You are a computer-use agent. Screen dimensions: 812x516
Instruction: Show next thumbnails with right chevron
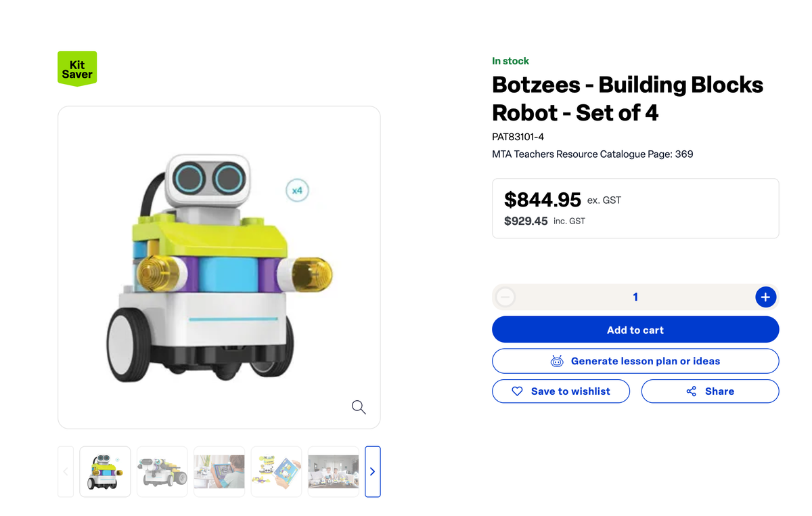point(372,471)
